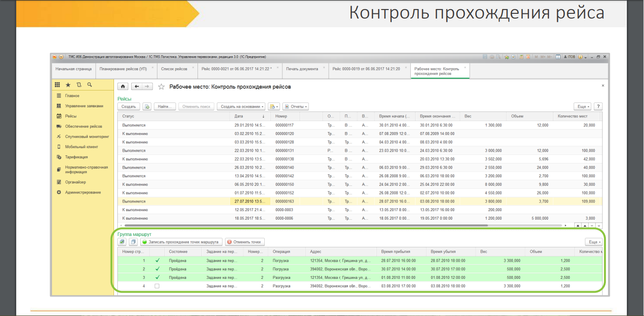Select Спутниковый мониторинг in sidebar menu
The width and height of the screenshot is (644, 316).
pos(87,136)
